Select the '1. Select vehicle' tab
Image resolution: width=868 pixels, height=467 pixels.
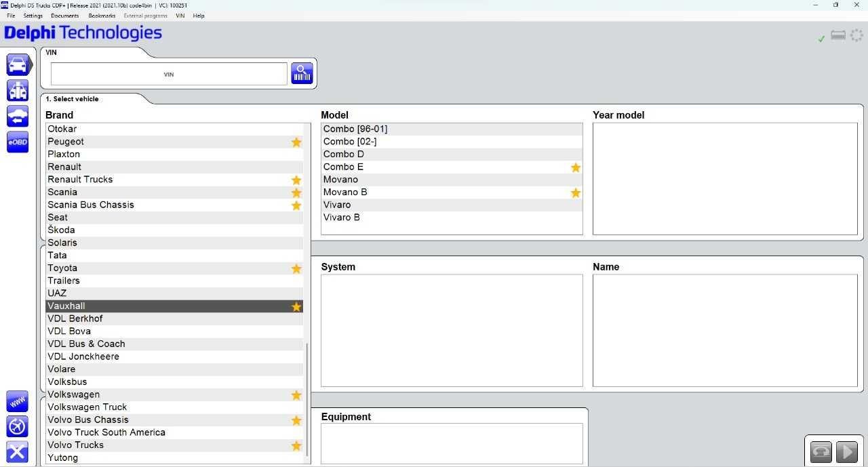tap(73, 99)
